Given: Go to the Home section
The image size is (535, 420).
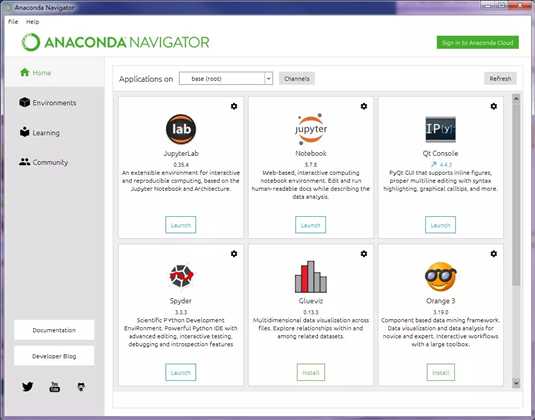Looking at the screenshot, I should pos(55,73).
